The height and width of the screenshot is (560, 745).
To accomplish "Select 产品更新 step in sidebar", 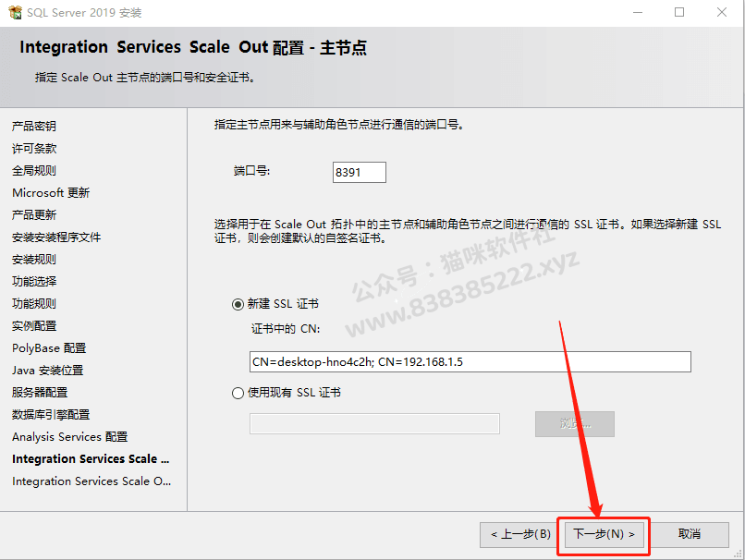I will click(34, 215).
